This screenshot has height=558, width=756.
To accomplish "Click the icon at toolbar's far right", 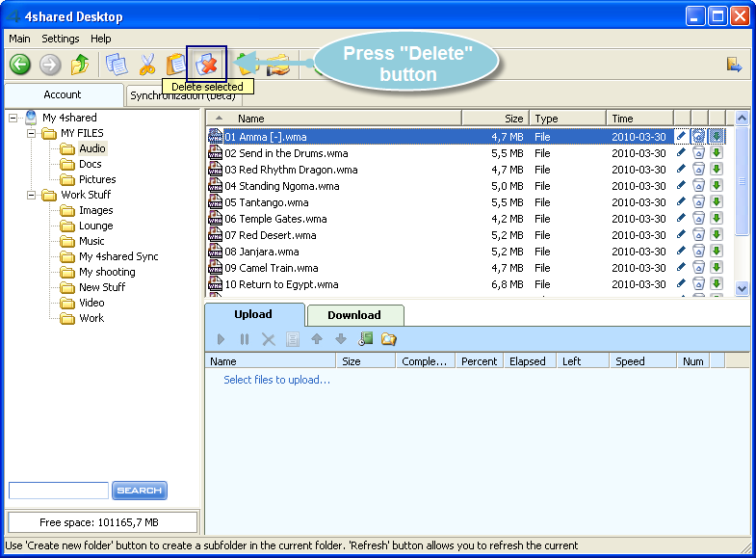I will click(734, 65).
